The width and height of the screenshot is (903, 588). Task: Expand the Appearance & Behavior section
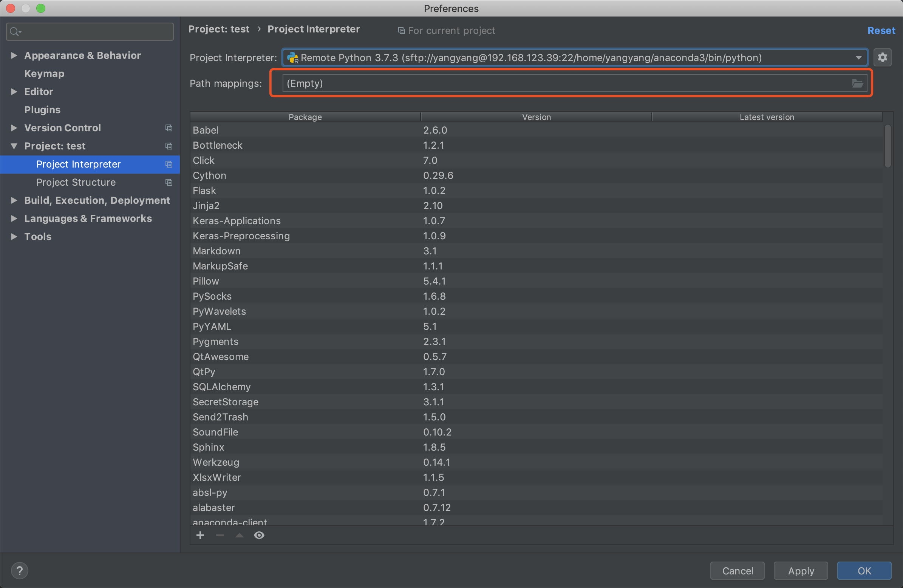tap(14, 55)
